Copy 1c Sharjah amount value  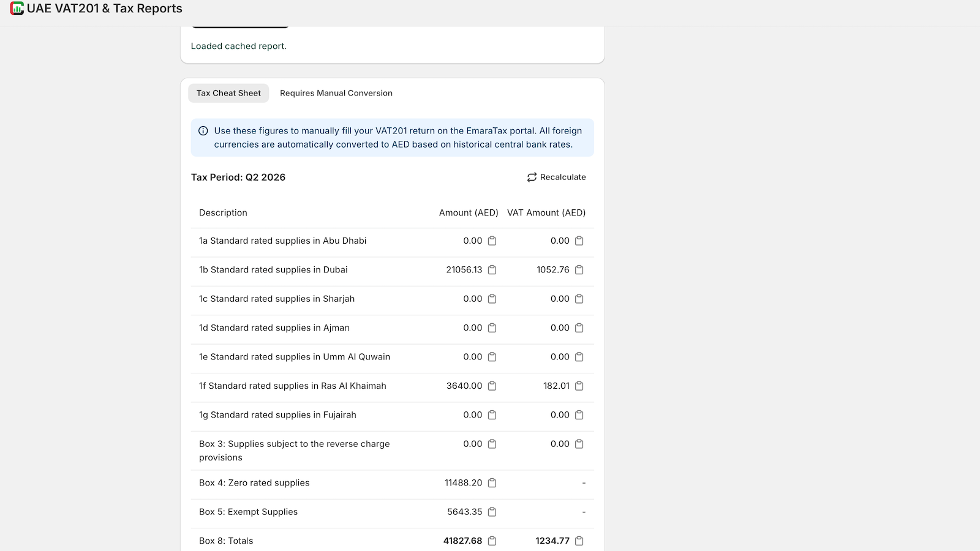pos(492,299)
